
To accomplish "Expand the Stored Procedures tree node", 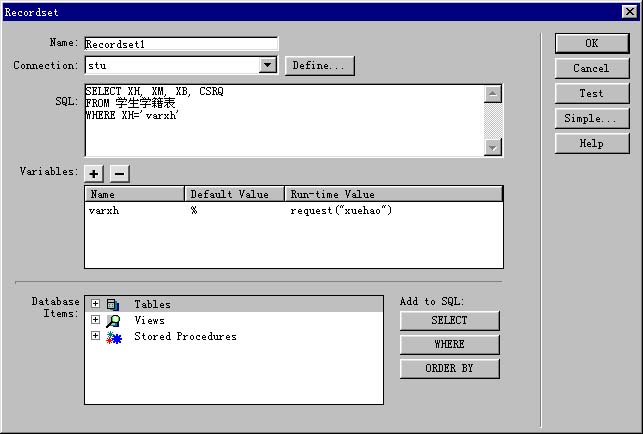I will (x=95, y=336).
